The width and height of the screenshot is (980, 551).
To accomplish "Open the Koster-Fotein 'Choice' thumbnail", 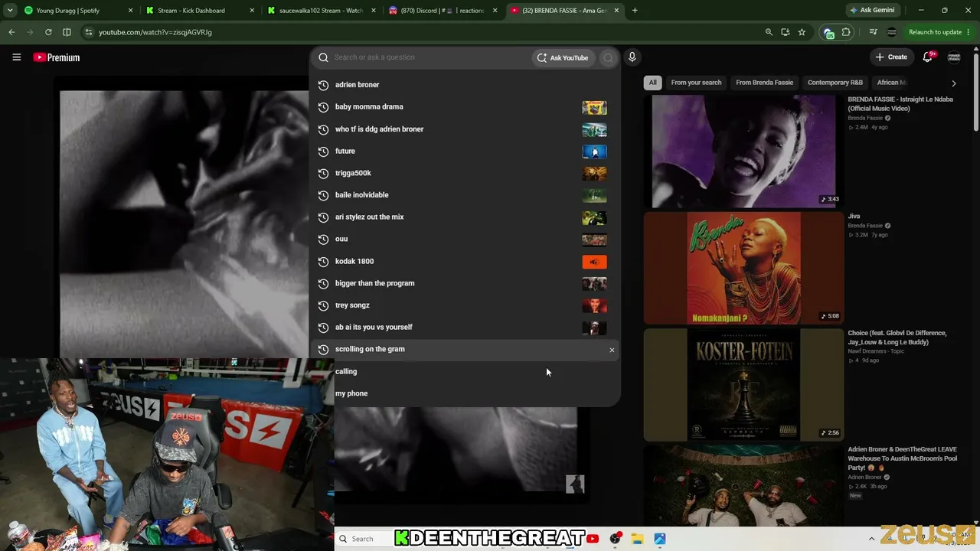I will (743, 386).
